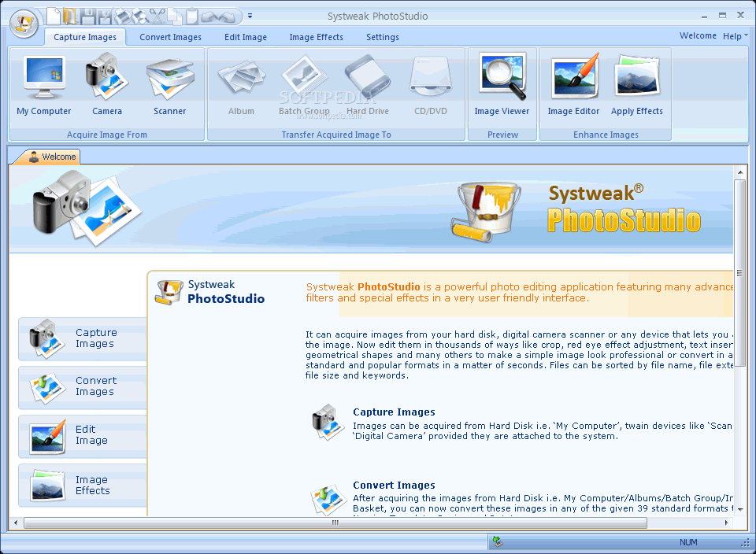The width and height of the screenshot is (756, 554).
Task: Acquire images from My Computer
Action: point(44,85)
